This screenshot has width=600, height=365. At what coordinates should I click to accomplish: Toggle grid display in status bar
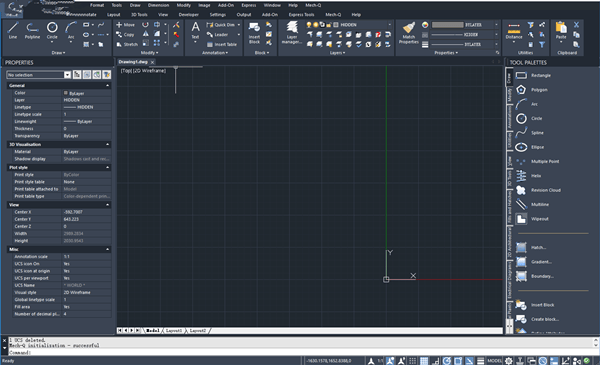point(424,361)
